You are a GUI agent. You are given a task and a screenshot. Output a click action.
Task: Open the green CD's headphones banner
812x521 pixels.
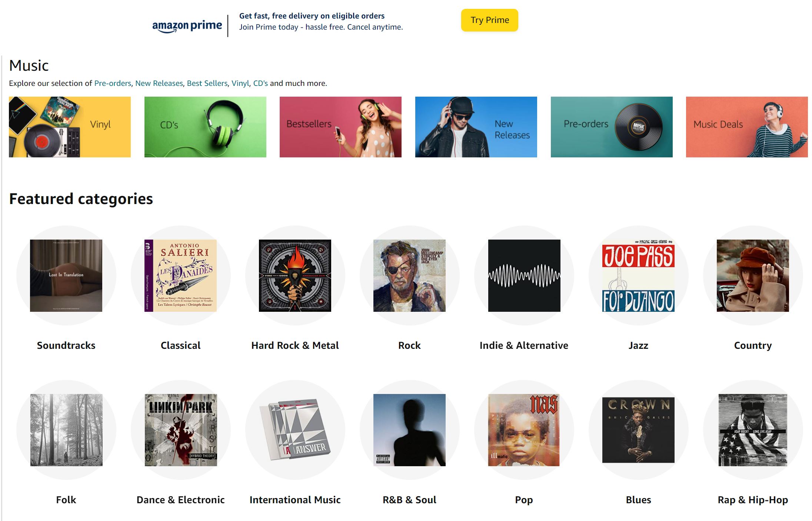pyautogui.click(x=205, y=127)
